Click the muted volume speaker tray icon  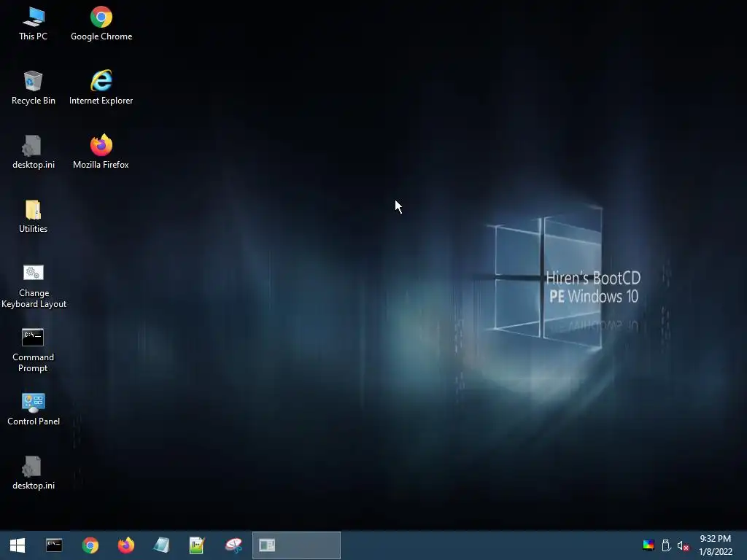coord(683,545)
